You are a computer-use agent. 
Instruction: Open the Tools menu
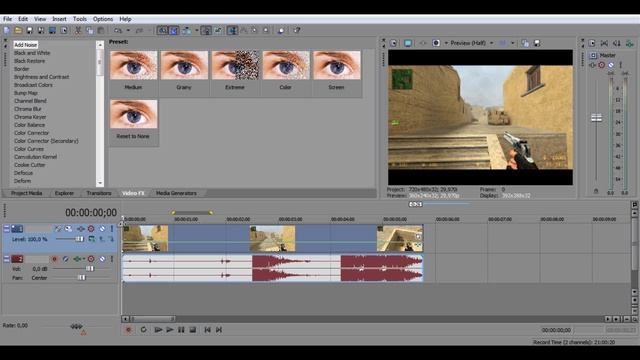coord(80,19)
